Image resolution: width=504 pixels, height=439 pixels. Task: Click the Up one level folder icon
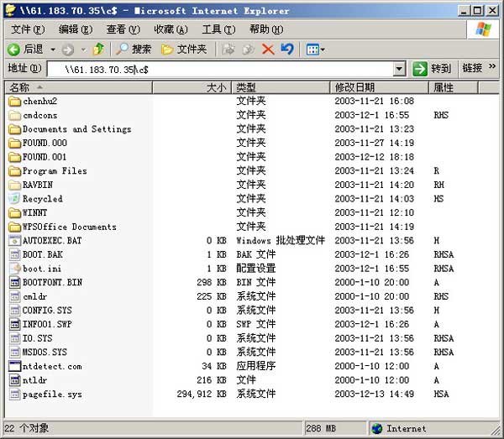pyautogui.click(x=99, y=50)
